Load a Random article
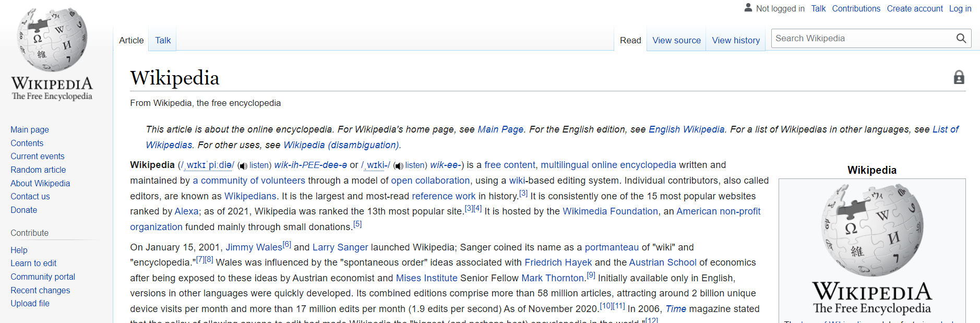The width and height of the screenshot is (980, 323). coord(38,170)
